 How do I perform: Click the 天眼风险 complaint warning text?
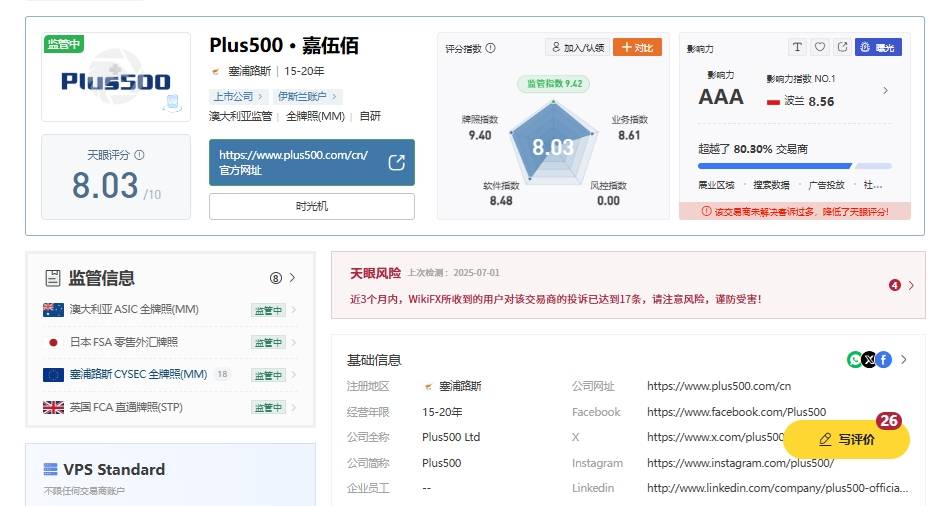[555, 299]
